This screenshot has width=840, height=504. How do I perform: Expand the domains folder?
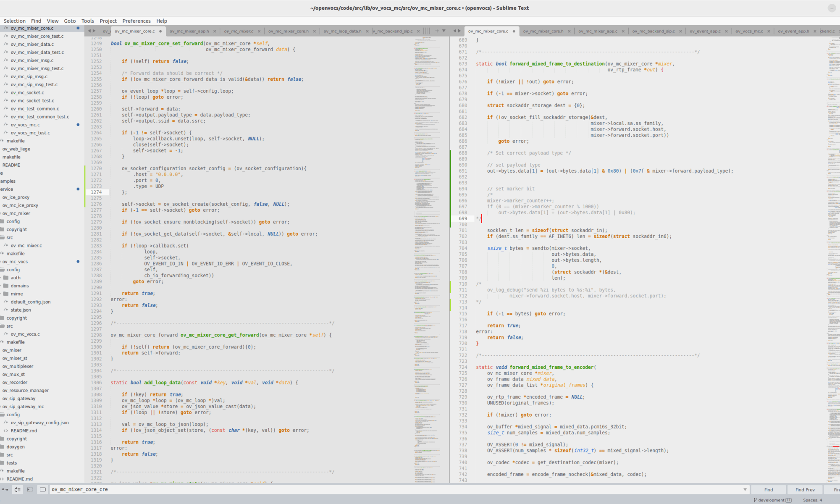tap(20, 286)
